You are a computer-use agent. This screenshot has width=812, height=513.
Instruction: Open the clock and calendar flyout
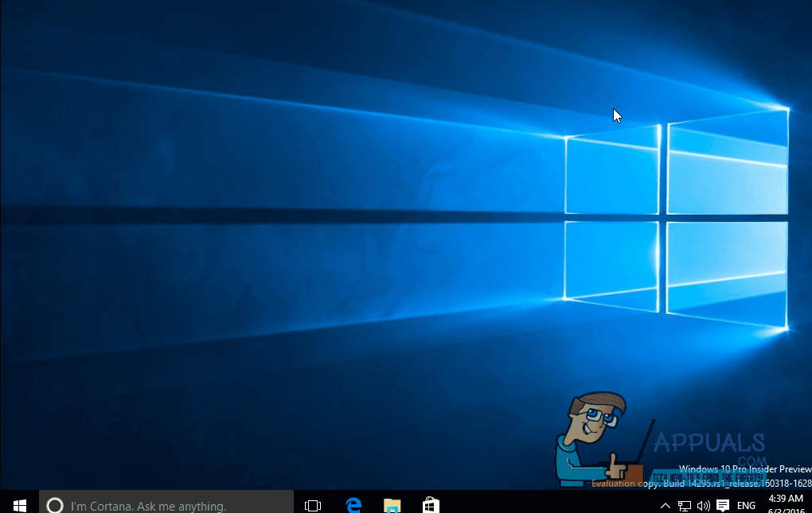tap(784, 503)
